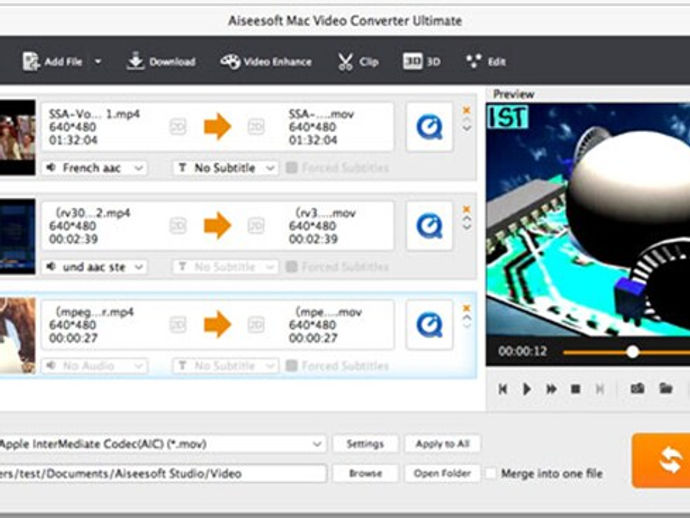This screenshot has width=690, height=518.
Task: Click the Settings button
Action: pos(365,444)
